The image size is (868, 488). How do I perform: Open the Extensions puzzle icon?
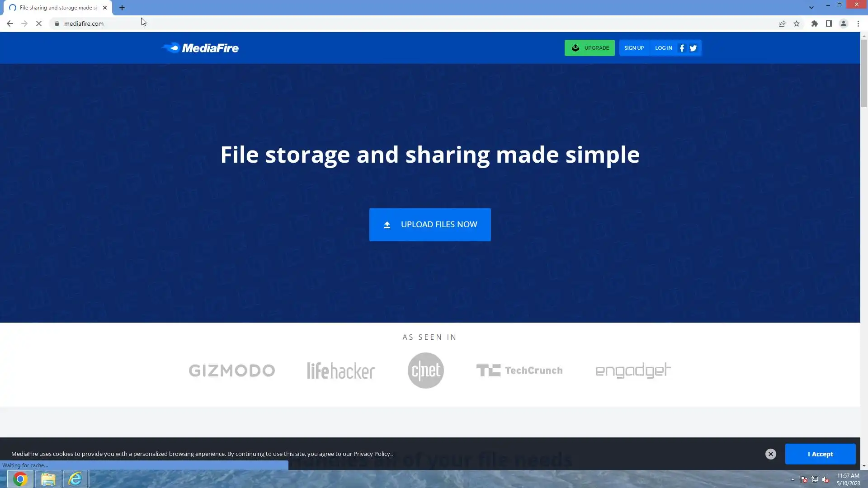pos(814,23)
